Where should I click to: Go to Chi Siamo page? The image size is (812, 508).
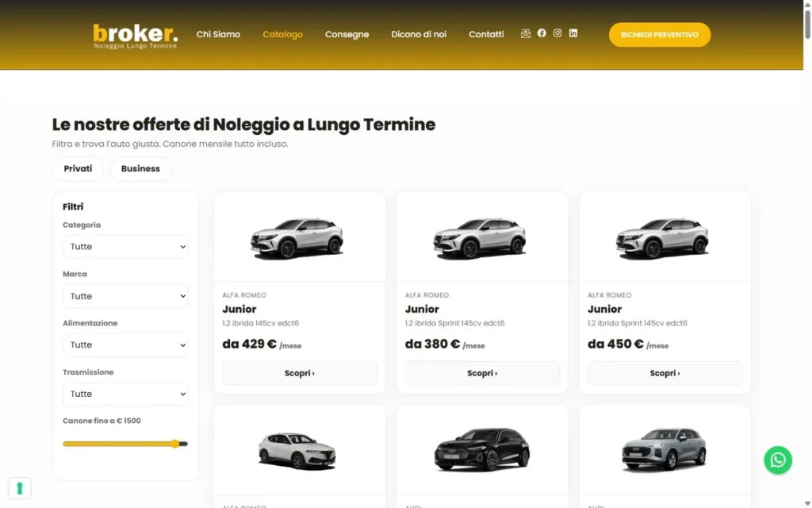pyautogui.click(x=218, y=34)
